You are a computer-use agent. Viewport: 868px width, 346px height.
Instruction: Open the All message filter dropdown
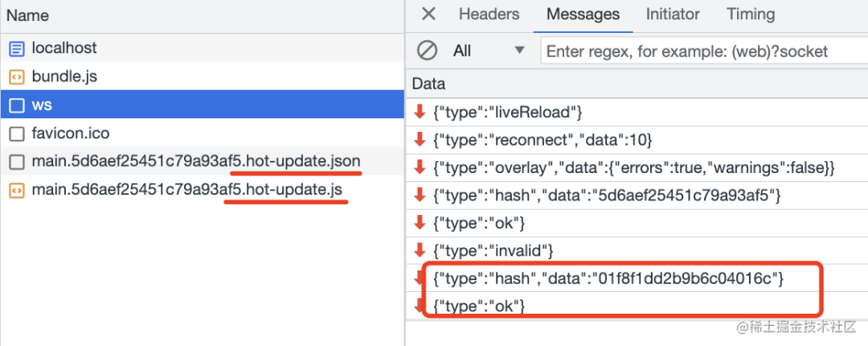488,51
